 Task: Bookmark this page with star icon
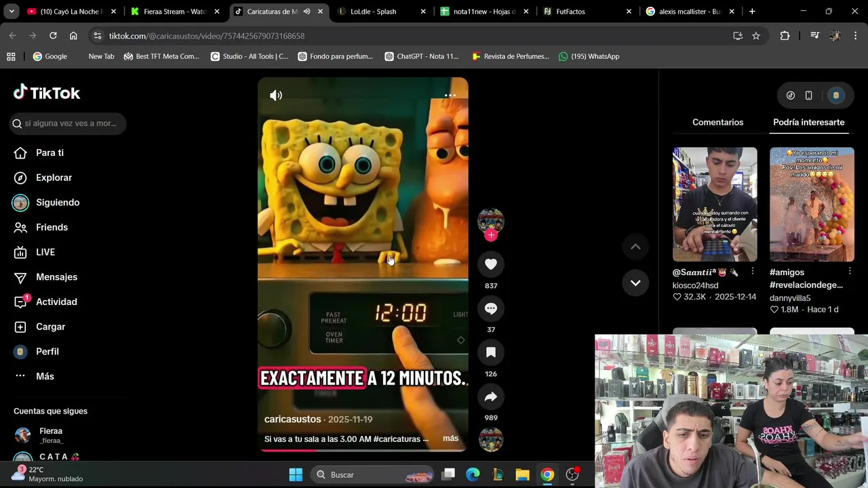click(x=756, y=36)
